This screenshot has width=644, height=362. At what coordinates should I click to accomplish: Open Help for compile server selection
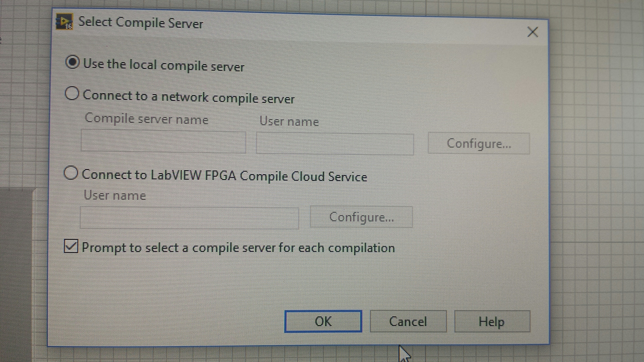click(492, 321)
